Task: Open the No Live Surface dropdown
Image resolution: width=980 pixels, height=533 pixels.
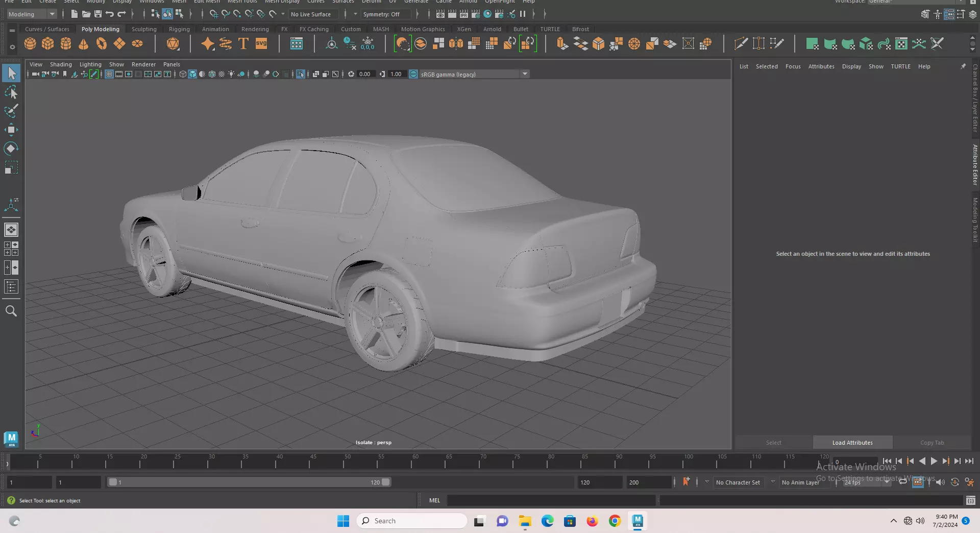Action: click(x=315, y=14)
